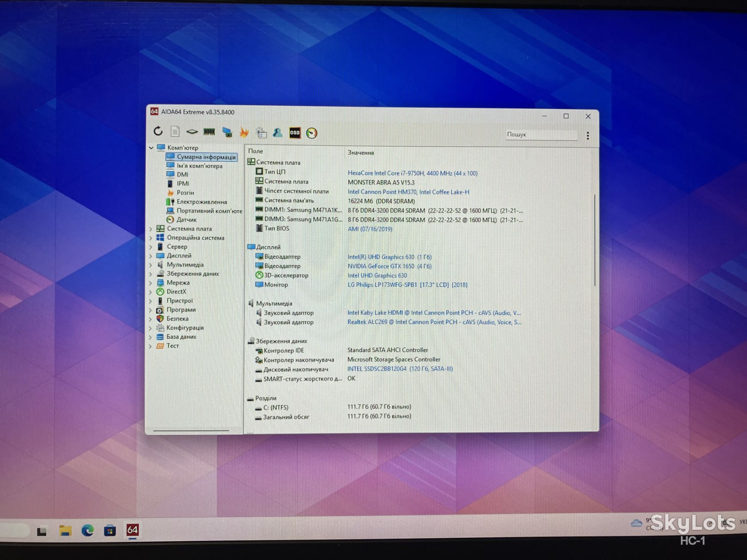
Task: Click the Пошук search field
Action: 541,135
